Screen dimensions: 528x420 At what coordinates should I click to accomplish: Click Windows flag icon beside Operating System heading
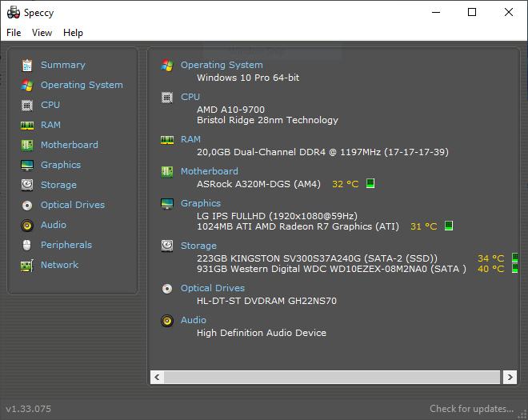pyautogui.click(x=167, y=65)
